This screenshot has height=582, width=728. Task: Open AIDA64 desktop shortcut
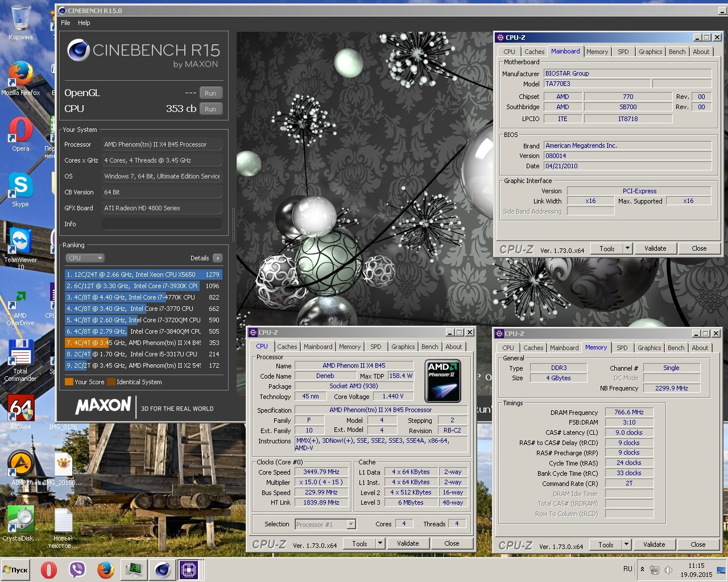coord(20,412)
